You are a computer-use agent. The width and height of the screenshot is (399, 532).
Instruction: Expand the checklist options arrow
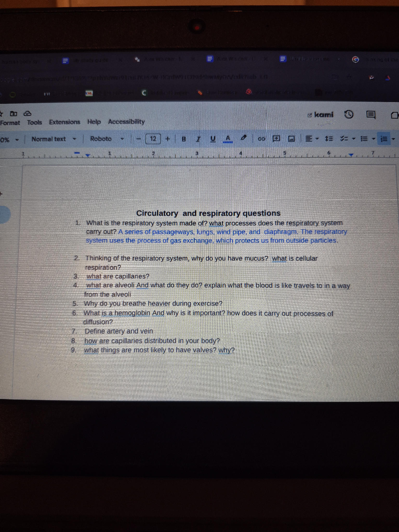[353, 139]
